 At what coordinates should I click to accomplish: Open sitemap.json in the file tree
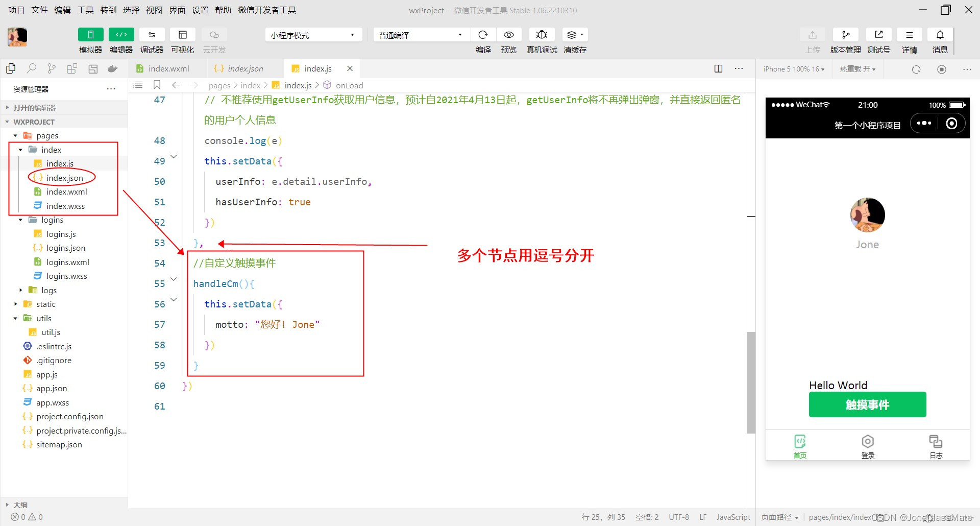(x=59, y=445)
